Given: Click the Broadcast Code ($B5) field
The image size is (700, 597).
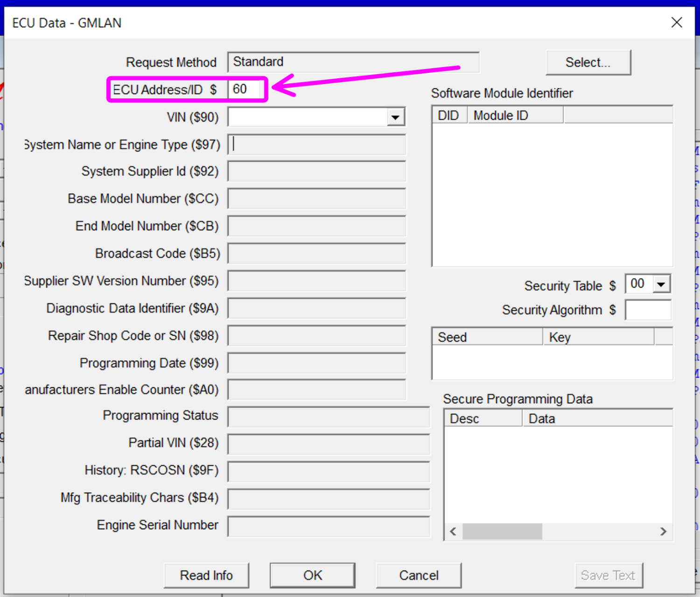Looking at the screenshot, I should [x=317, y=254].
